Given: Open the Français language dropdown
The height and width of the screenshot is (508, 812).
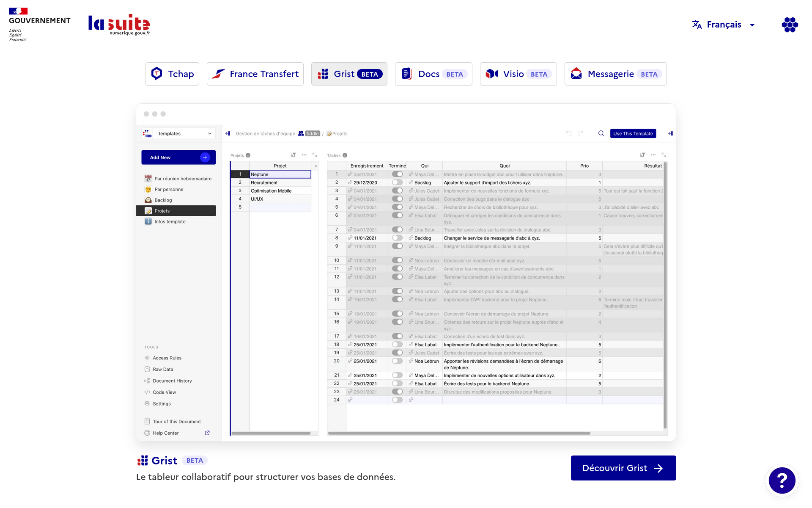Looking at the screenshot, I should 724,25.
